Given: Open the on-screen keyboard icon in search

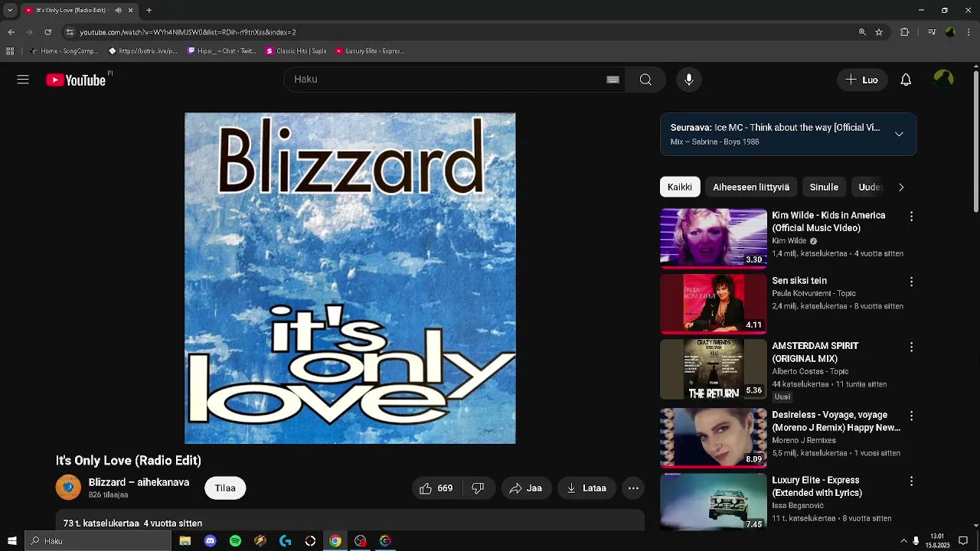Looking at the screenshot, I should [612, 80].
